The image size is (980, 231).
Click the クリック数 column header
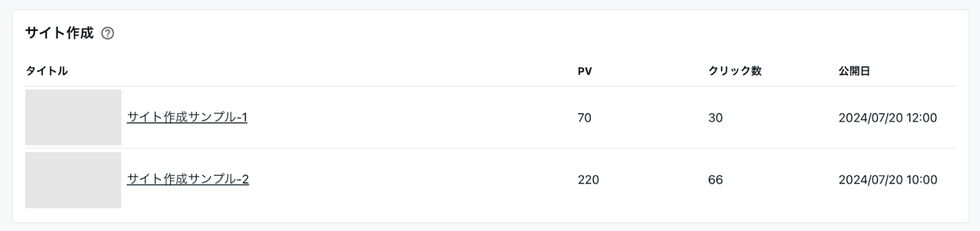[x=735, y=71]
